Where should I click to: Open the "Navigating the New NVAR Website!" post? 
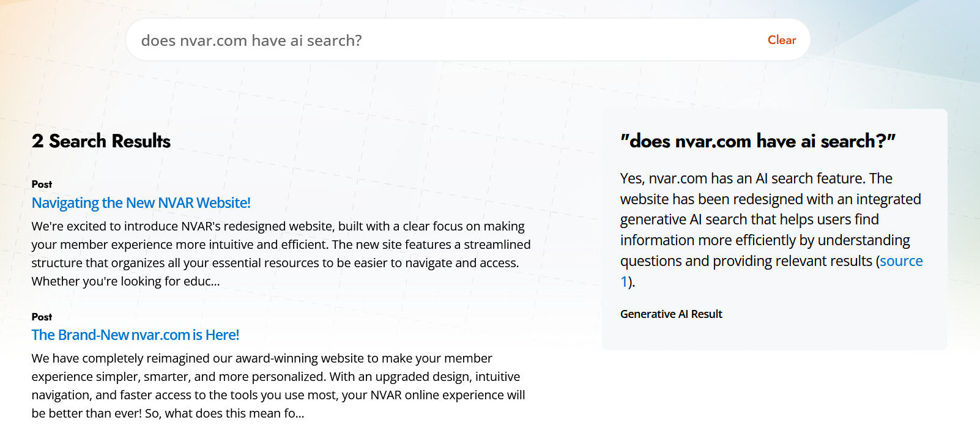[141, 202]
